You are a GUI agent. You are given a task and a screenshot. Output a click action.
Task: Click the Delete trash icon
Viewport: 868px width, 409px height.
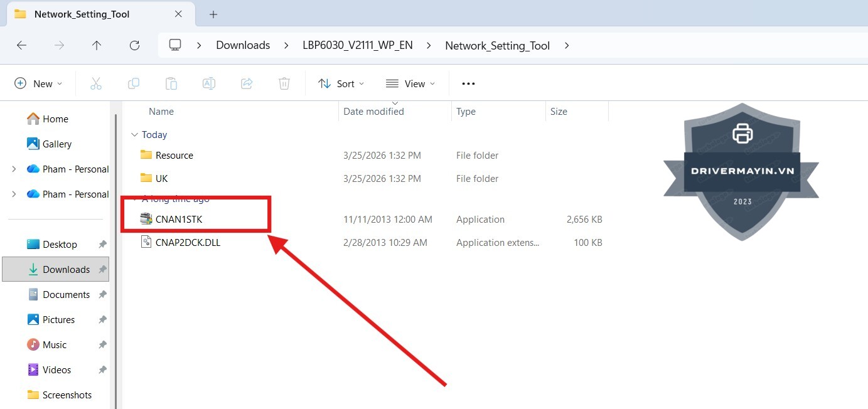click(x=284, y=83)
